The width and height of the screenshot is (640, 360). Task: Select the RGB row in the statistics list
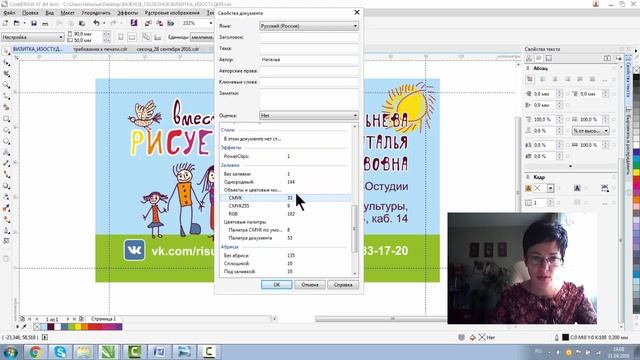pos(285,213)
